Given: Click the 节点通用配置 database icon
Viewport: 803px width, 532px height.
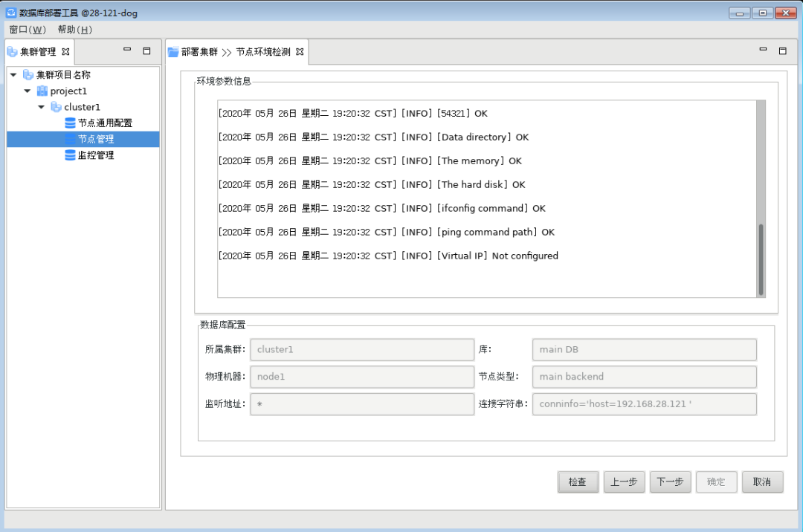Looking at the screenshot, I should pyautogui.click(x=70, y=123).
